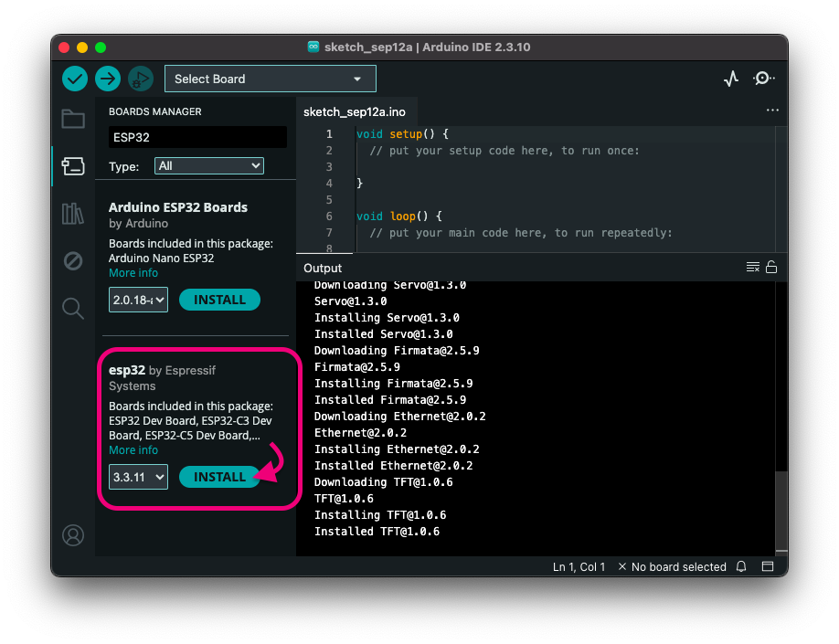Click the Output panel vertical scrollbar
Image resolution: width=839 pixels, height=644 pixels.
781,511
